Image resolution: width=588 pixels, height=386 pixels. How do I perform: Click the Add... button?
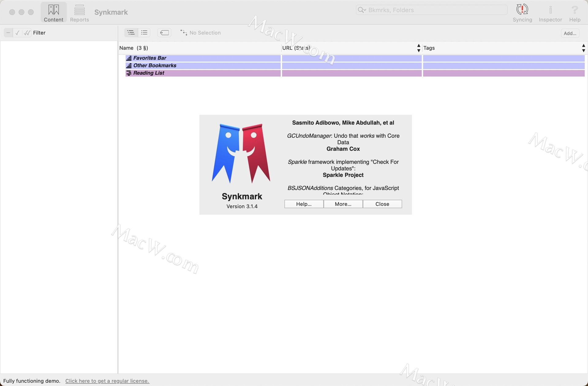point(570,33)
